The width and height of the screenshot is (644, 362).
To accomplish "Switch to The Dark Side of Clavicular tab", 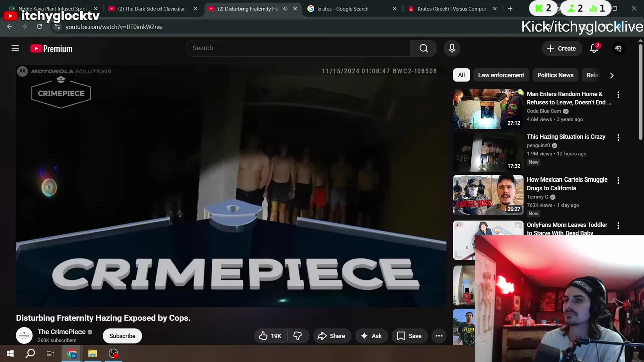I will point(152,9).
